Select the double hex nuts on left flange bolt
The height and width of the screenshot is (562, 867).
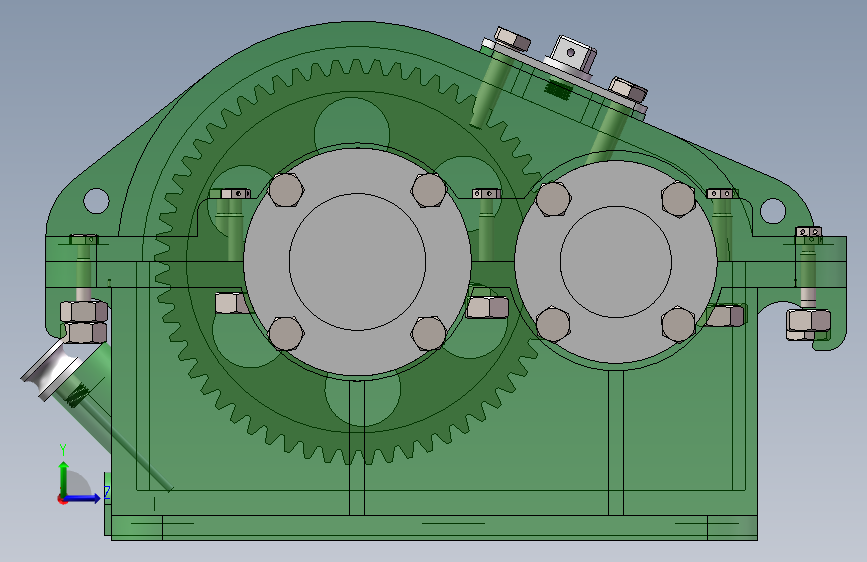coord(84,322)
